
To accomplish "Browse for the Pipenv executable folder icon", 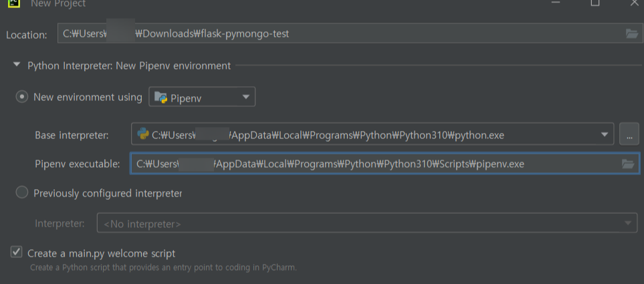I will (x=628, y=164).
